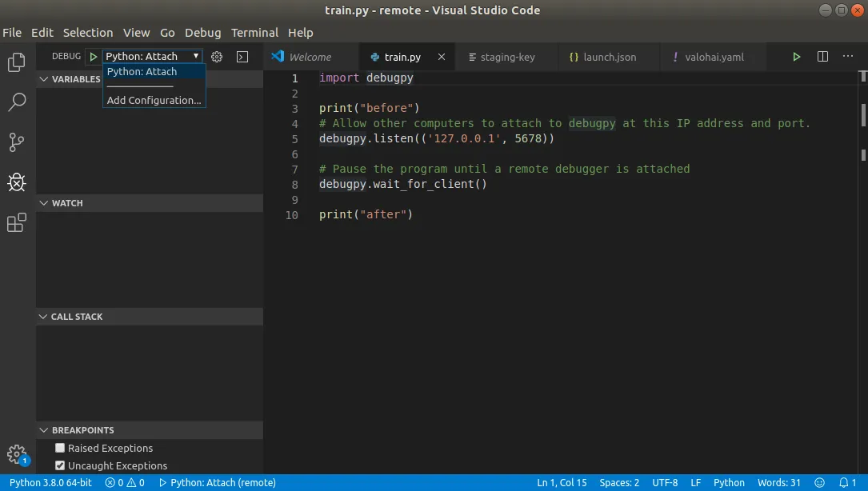The width and height of the screenshot is (868, 491).
Task: Maximize the Visual Studio Code window
Action: 842,10
